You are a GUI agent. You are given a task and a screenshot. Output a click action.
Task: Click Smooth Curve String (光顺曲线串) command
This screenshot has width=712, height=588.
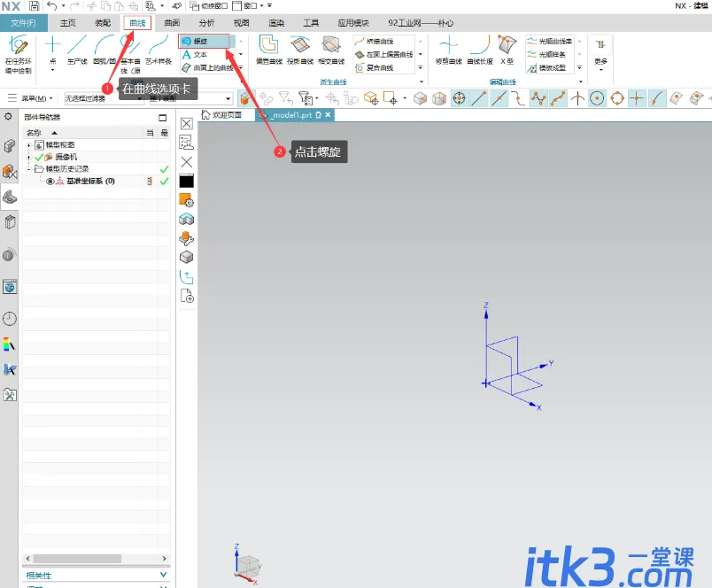click(549, 42)
